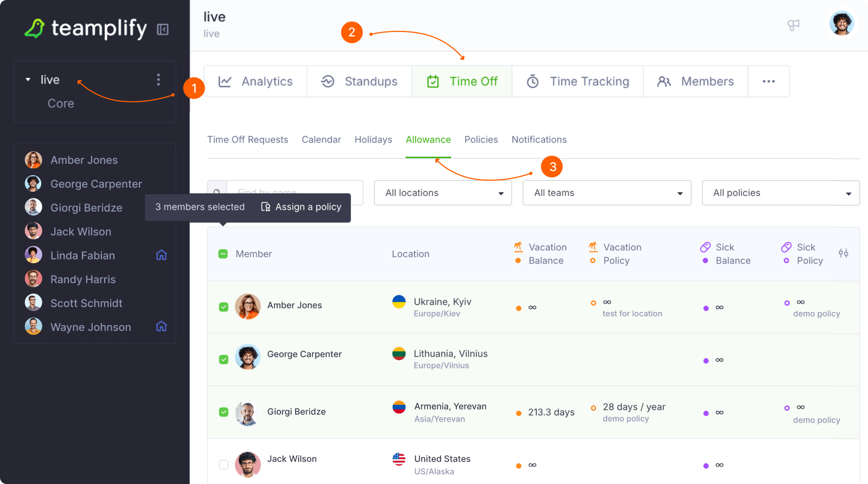
Task: Open the announcements megaphone icon
Action: (793, 25)
